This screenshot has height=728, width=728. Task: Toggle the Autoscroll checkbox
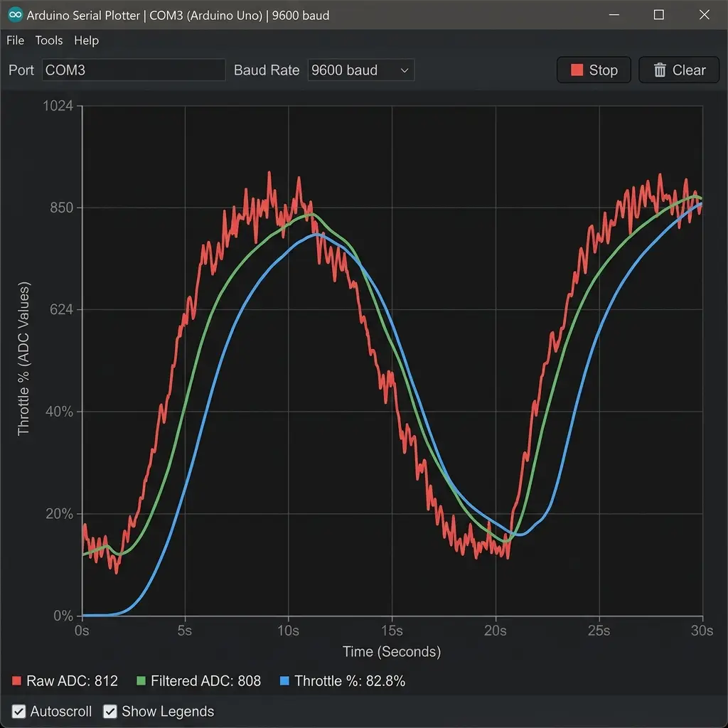pyautogui.click(x=18, y=711)
